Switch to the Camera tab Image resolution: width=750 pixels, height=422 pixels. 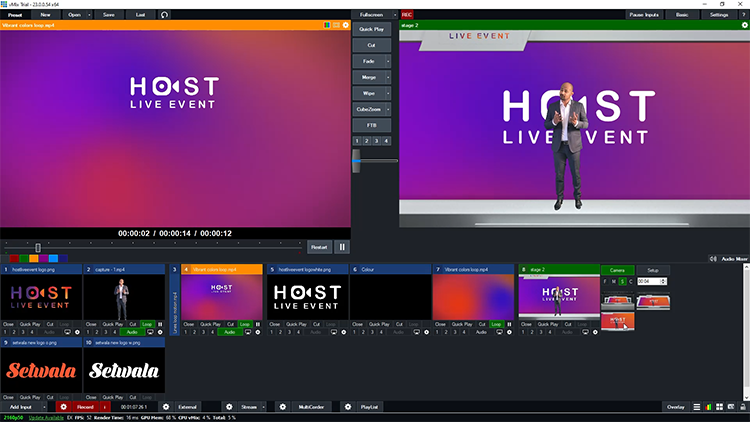click(x=617, y=270)
